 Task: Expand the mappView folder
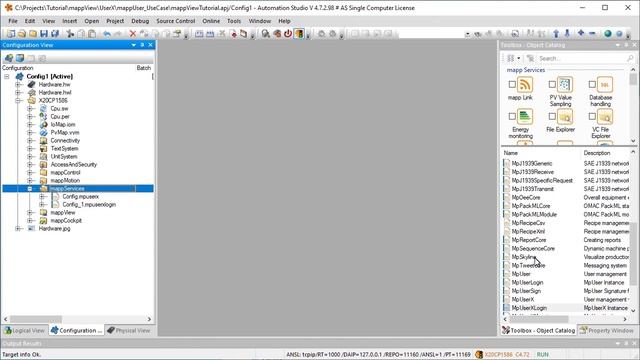click(30, 212)
